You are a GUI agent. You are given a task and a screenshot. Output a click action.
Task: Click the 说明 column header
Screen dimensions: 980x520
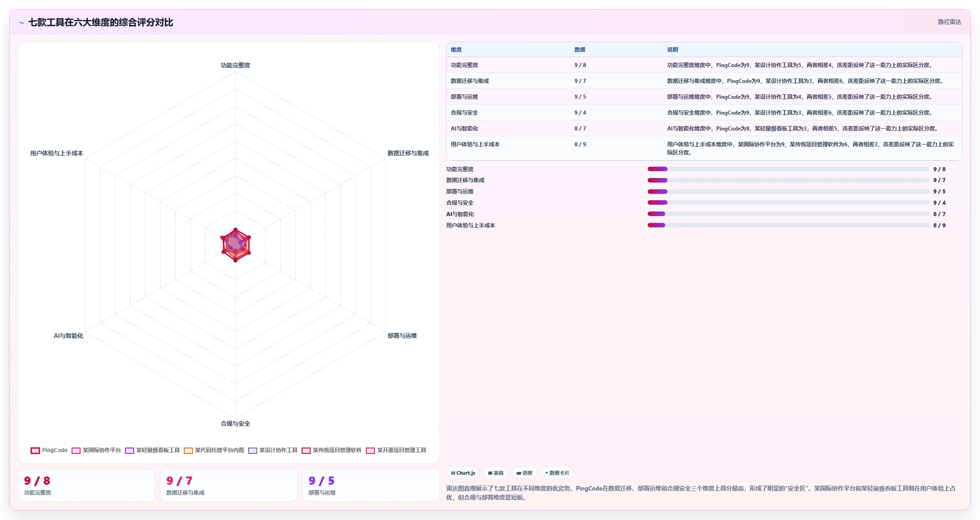pos(673,50)
